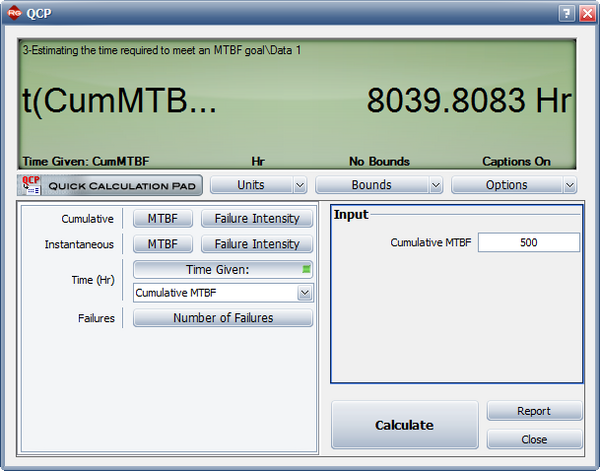
Task: Click the Close button
Action: click(534, 439)
